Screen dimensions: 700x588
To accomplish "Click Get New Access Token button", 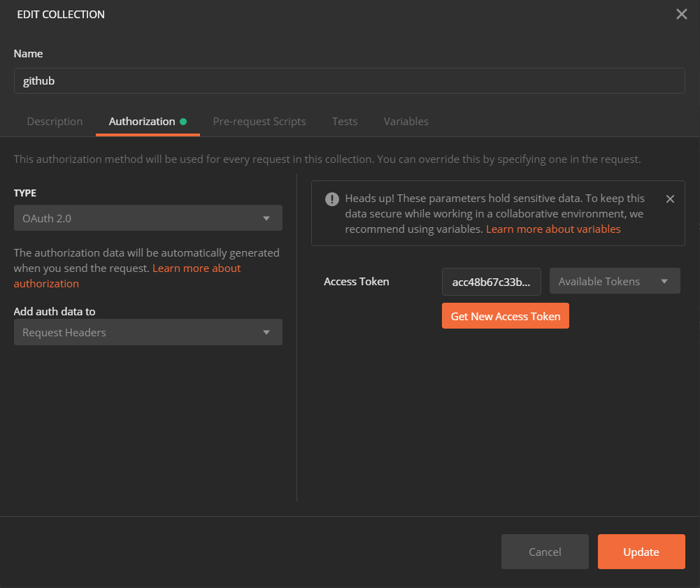I will (x=506, y=315).
